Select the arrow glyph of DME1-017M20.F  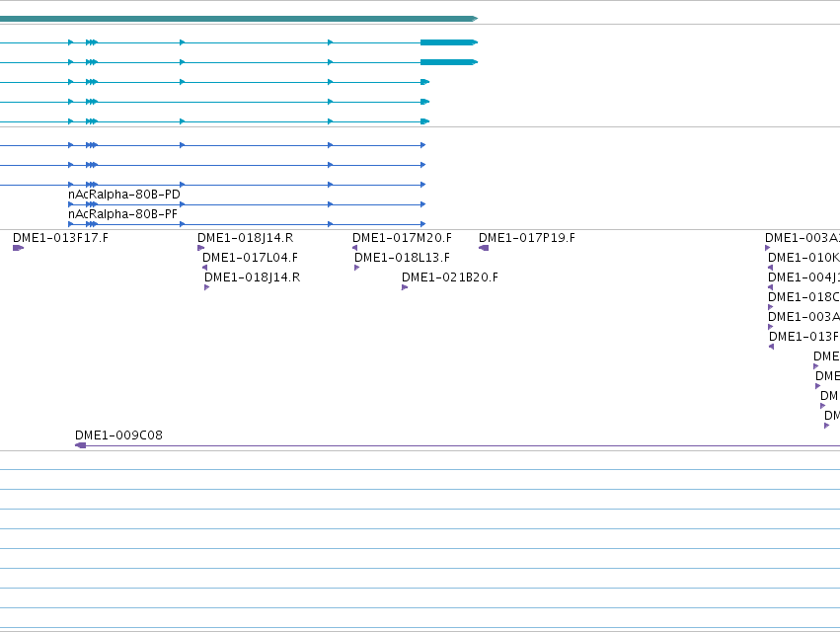pyautogui.click(x=354, y=248)
